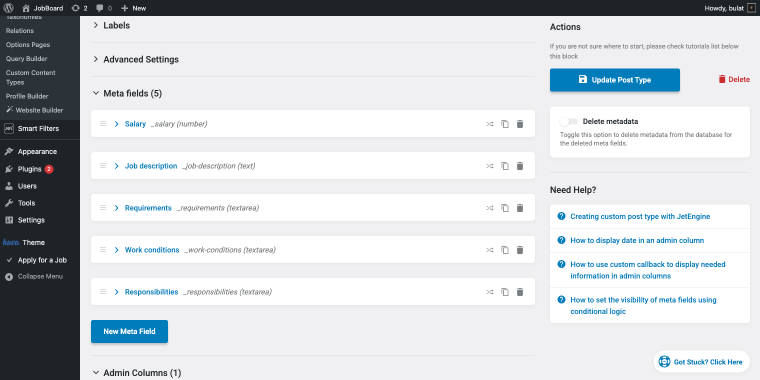Expand the Job description field chevron
760x380 pixels.
click(x=116, y=166)
